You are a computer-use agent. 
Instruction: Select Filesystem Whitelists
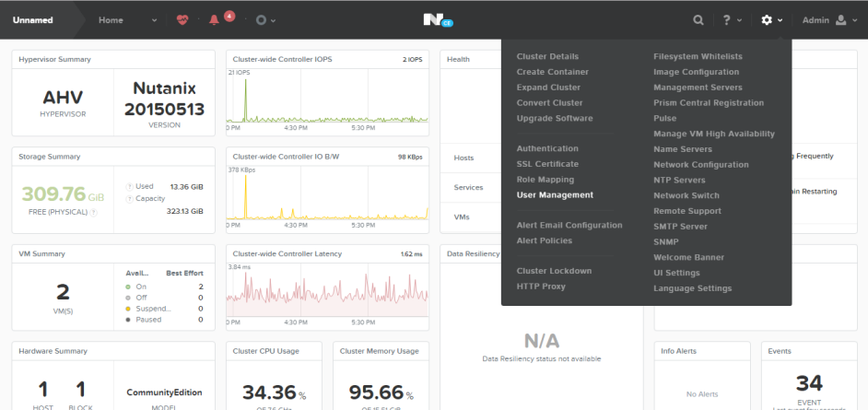point(698,56)
